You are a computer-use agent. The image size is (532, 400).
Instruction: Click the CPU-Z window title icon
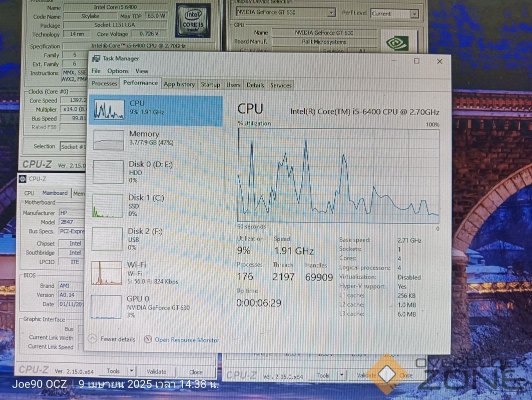[x=23, y=178]
